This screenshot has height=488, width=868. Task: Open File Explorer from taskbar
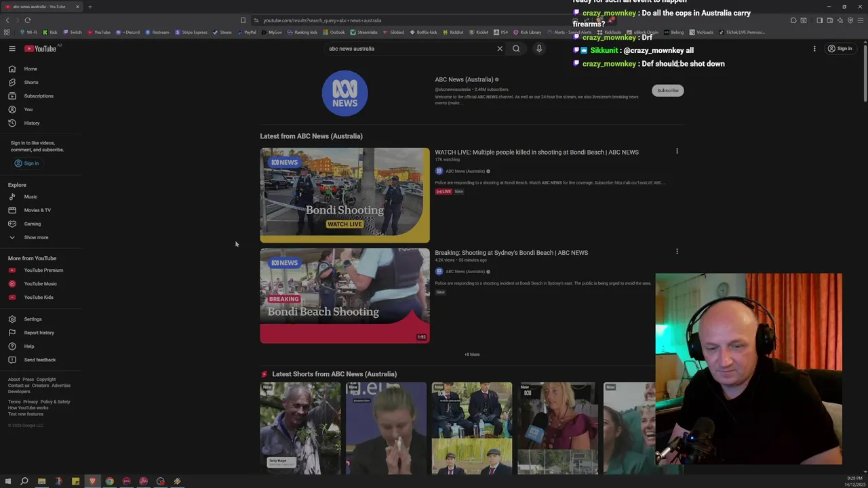pyautogui.click(x=41, y=481)
